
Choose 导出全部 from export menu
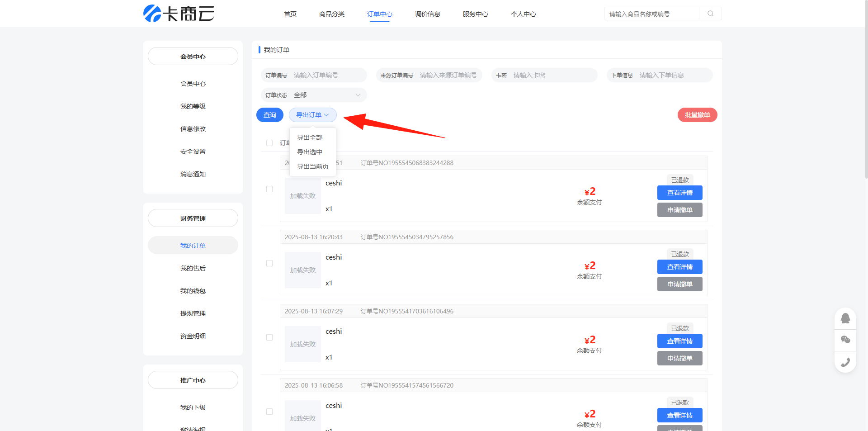click(x=310, y=137)
